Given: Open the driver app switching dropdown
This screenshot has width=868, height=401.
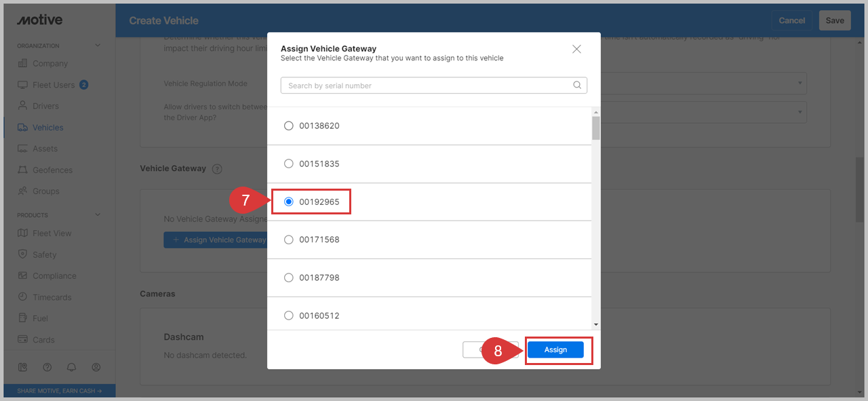Looking at the screenshot, I should coord(703,112).
